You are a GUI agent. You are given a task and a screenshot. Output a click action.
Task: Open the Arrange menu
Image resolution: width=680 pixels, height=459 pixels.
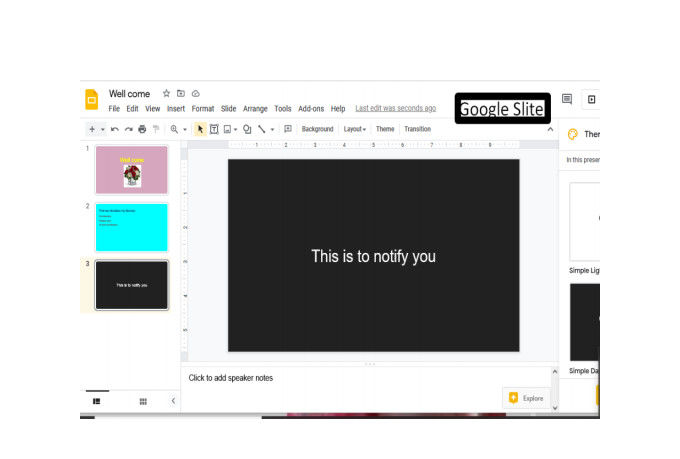coord(255,108)
